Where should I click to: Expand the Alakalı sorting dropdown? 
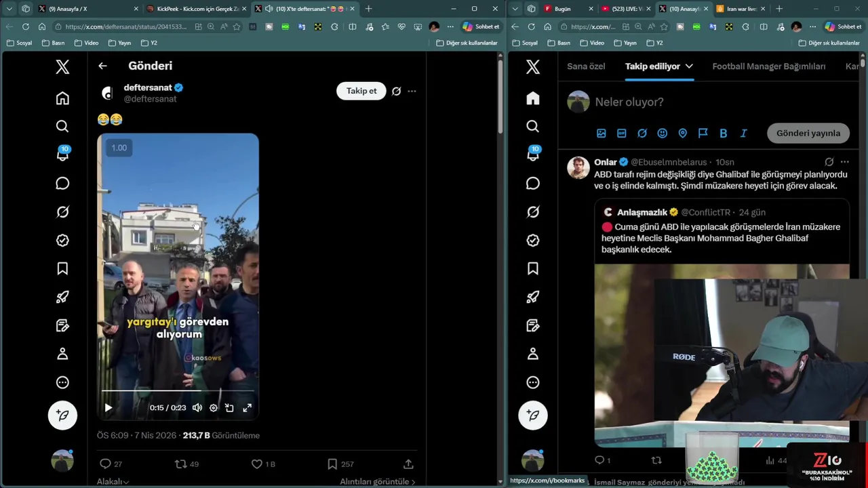[113, 481]
